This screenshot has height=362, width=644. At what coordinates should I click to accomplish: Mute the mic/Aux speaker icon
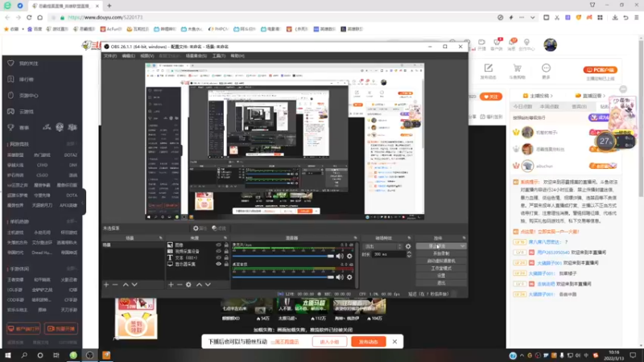coord(340,256)
